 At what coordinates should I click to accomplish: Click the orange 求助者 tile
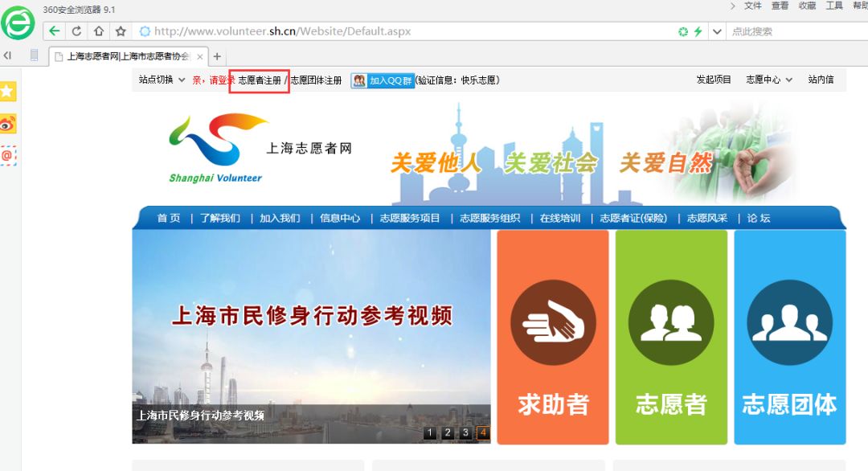[x=552, y=337]
